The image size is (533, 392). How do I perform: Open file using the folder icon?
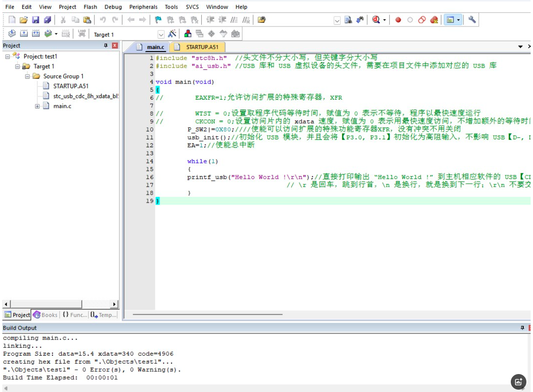[x=24, y=20]
